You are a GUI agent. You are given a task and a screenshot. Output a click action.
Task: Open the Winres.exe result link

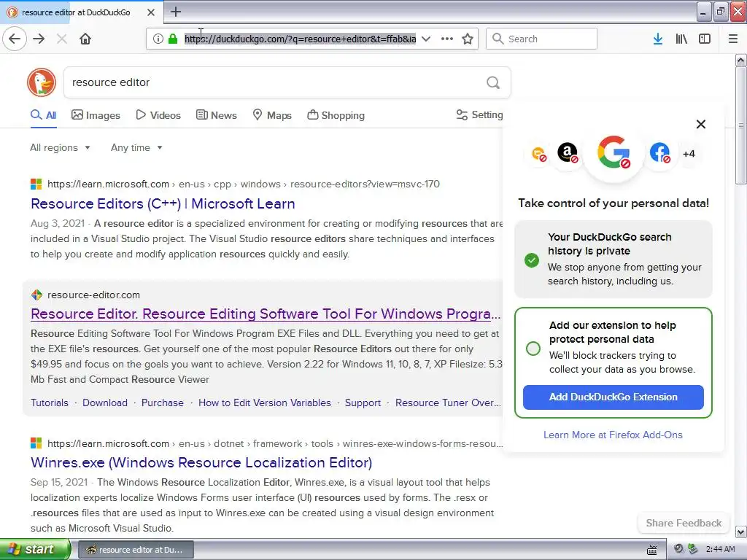[x=201, y=462]
